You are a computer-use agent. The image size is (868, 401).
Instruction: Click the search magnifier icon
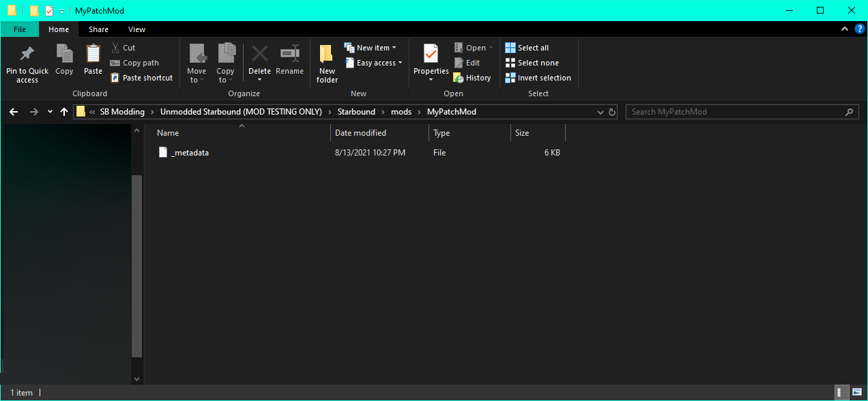tap(849, 112)
